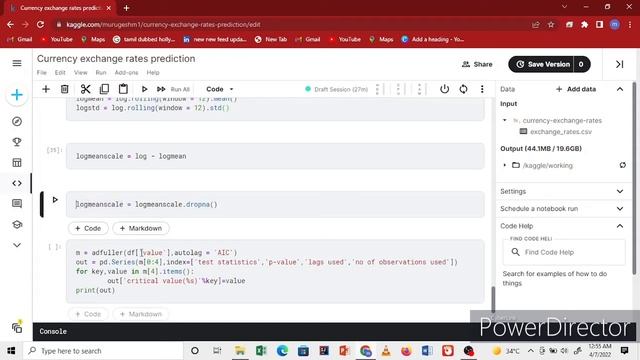Open the Extensions puzzle icon in Chrome
This screenshot has width=640, height=360.
pyautogui.click(x=584, y=24)
